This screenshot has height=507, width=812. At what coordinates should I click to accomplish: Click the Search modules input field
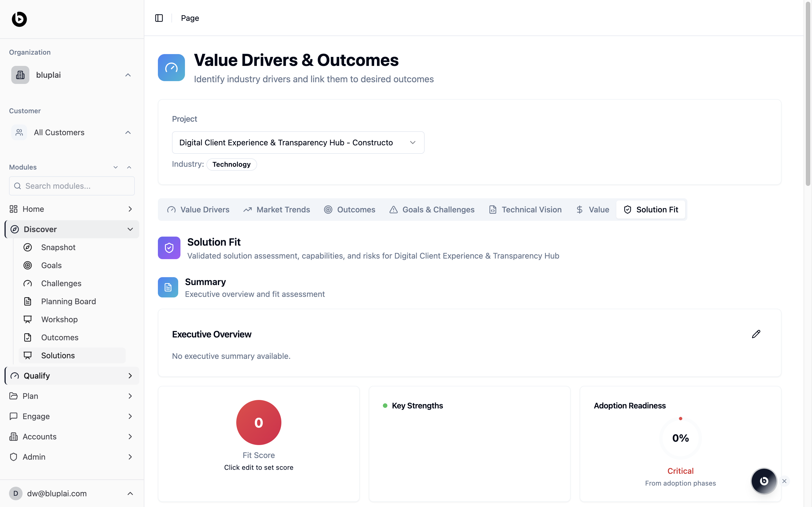[x=72, y=186]
